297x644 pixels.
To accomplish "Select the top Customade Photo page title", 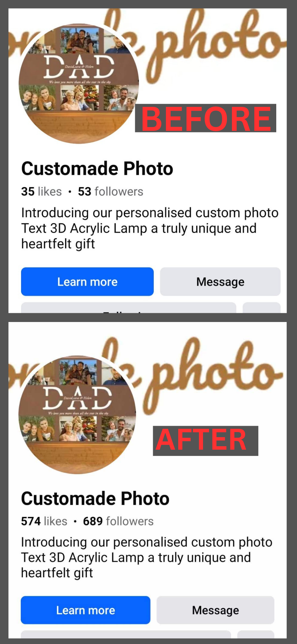I will point(97,169).
